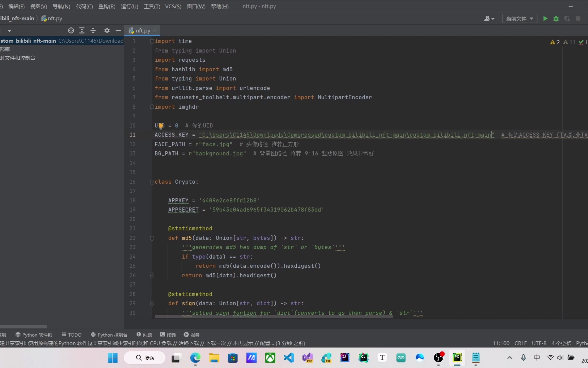The height and width of the screenshot is (368, 588).
Task: Click the taskbar 搜索 search box
Action: [x=145, y=358]
